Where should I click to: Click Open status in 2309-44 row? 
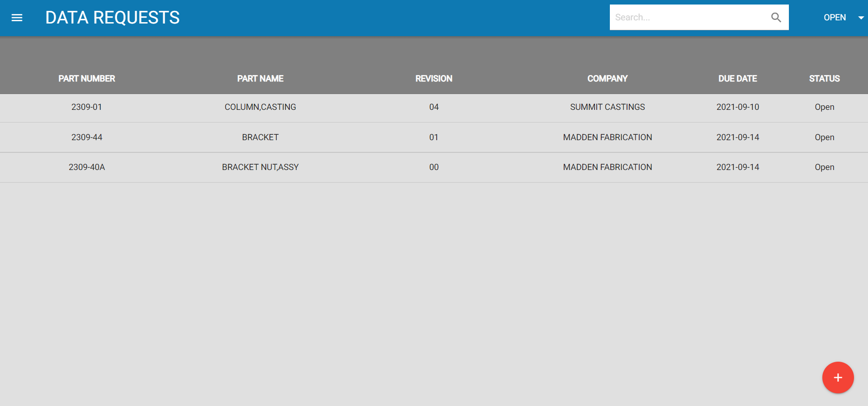coord(825,137)
